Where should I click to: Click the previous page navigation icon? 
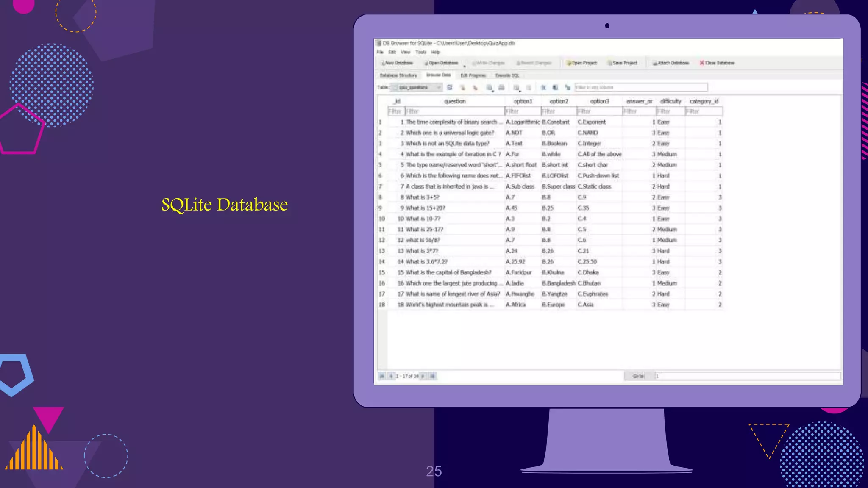click(x=391, y=376)
